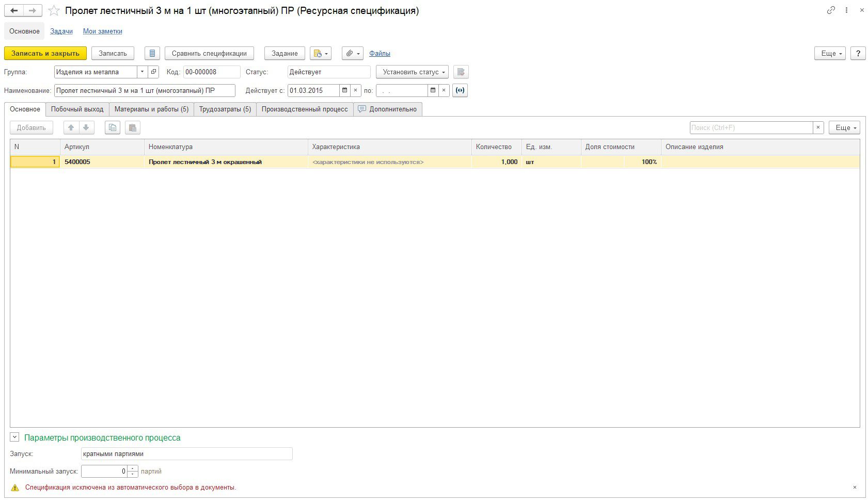
Task: Click the Сравнить спецификации button
Action: pos(209,54)
